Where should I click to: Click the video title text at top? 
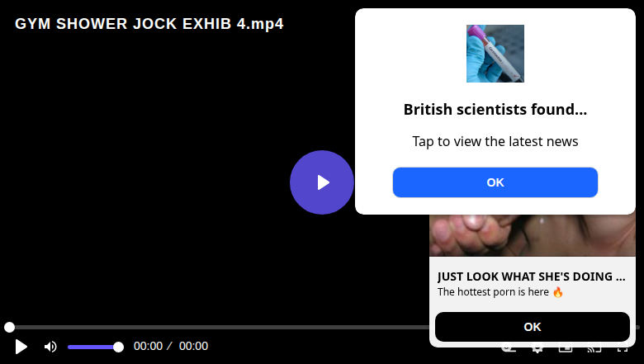pyautogui.click(x=149, y=24)
